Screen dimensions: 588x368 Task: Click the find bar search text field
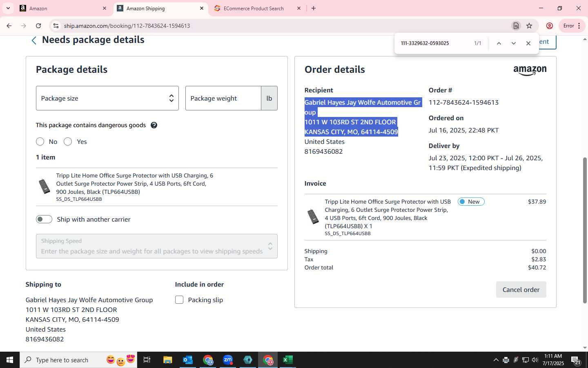coord(433,43)
